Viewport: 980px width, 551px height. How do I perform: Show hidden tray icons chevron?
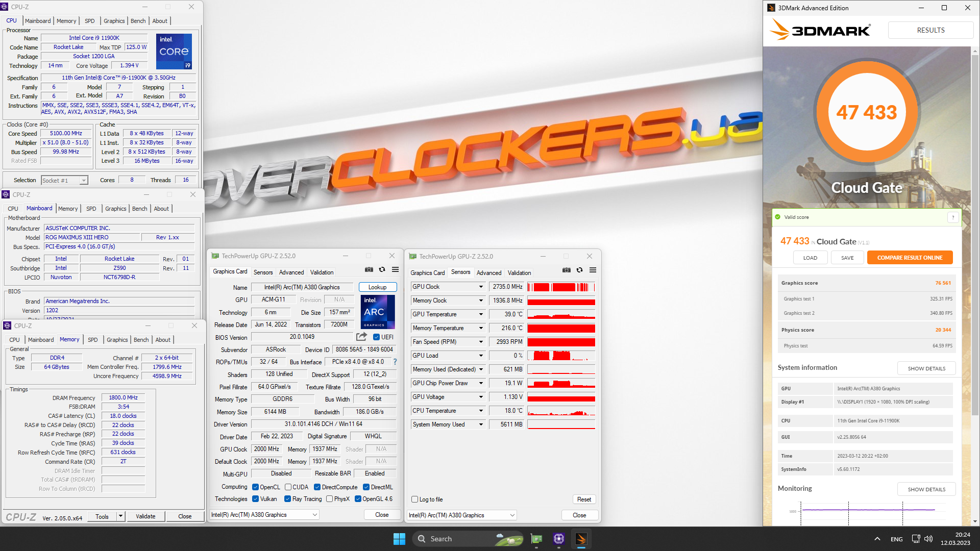tap(877, 539)
